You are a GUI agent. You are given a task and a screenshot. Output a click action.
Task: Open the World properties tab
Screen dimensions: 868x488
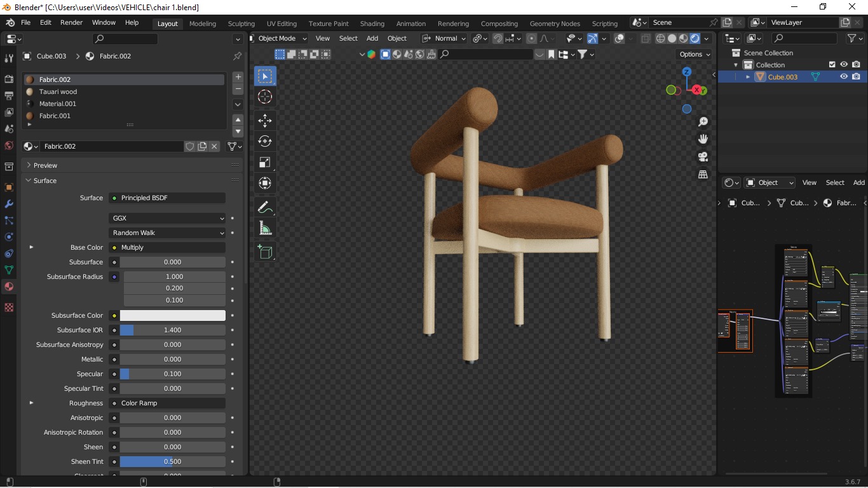[x=9, y=146]
